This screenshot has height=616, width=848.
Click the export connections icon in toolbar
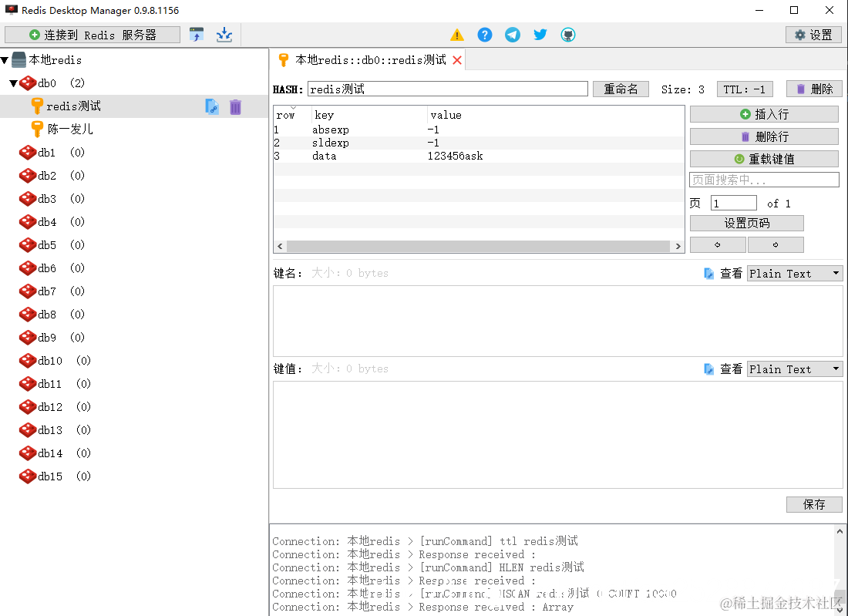click(224, 35)
